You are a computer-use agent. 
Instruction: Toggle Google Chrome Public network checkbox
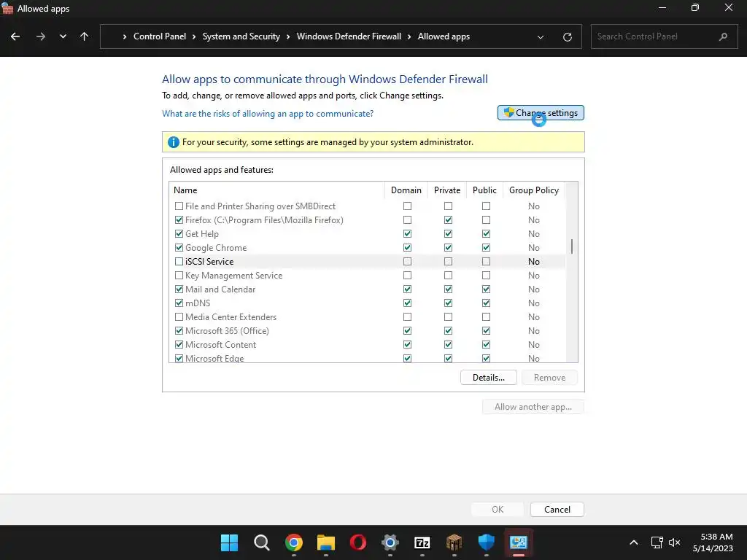tap(486, 248)
